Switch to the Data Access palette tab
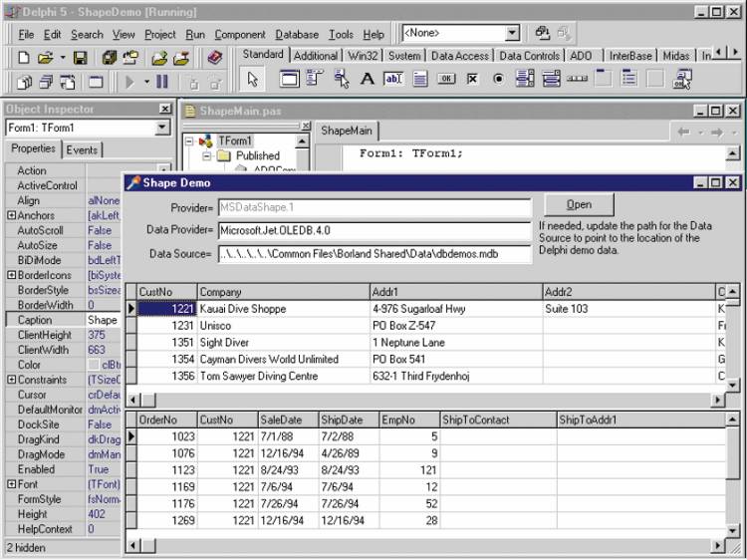 point(460,56)
